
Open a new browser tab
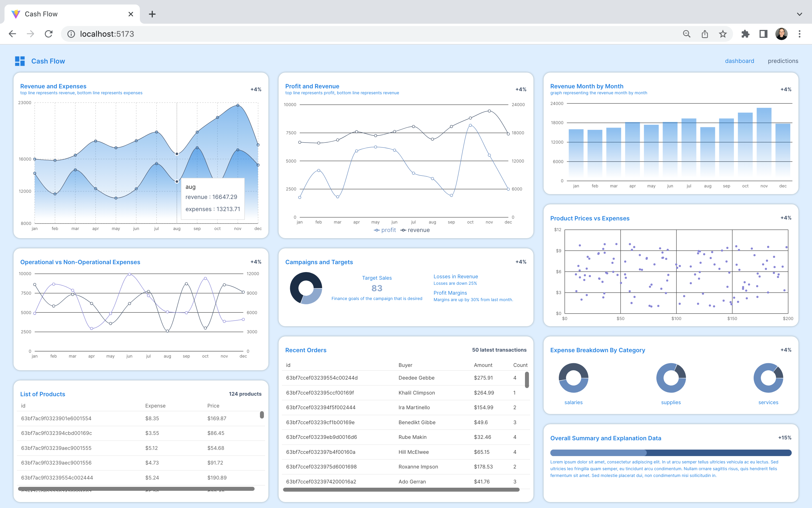coord(152,14)
